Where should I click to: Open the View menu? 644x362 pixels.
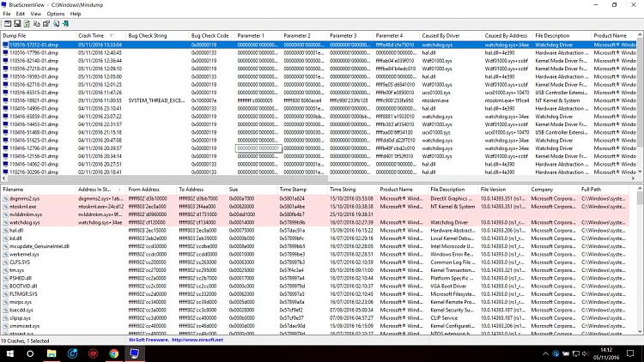(x=36, y=14)
